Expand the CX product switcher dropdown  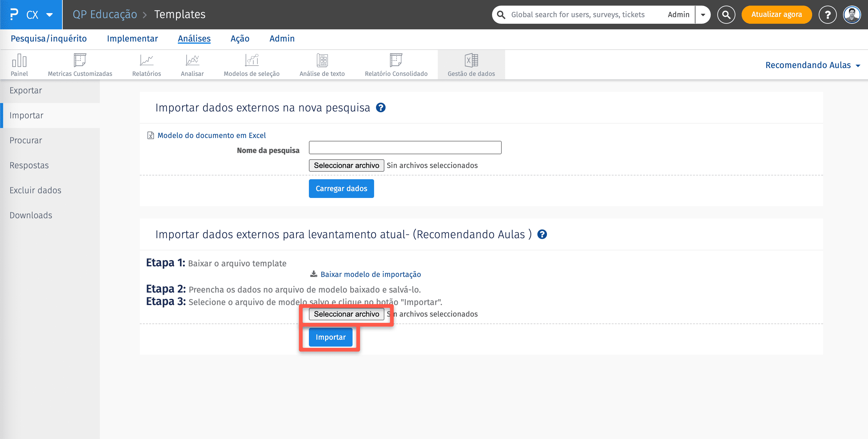point(49,15)
